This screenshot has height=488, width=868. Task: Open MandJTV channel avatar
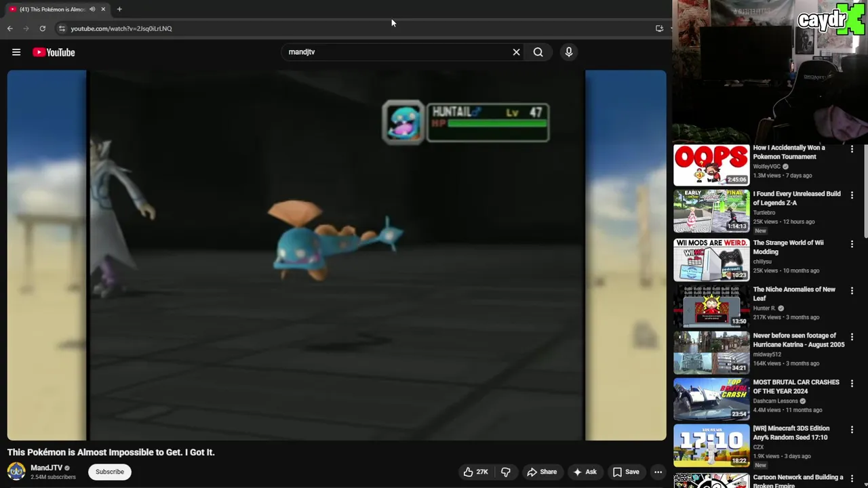pyautogui.click(x=16, y=471)
